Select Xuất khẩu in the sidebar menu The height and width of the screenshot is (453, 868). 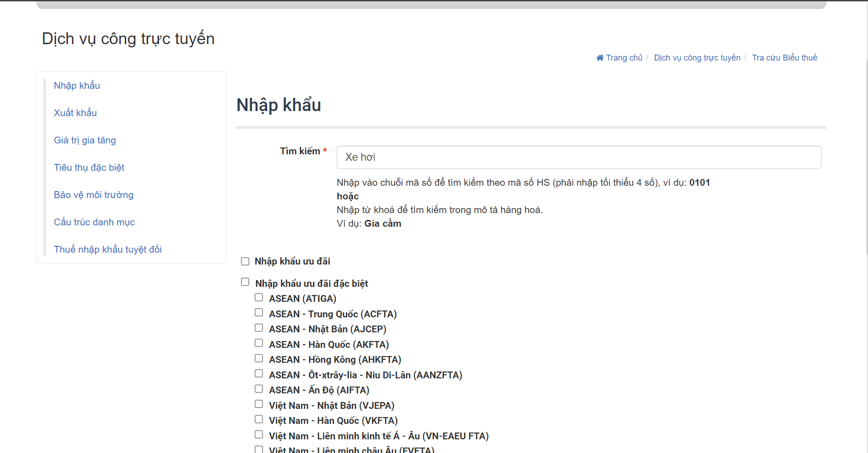(x=75, y=113)
